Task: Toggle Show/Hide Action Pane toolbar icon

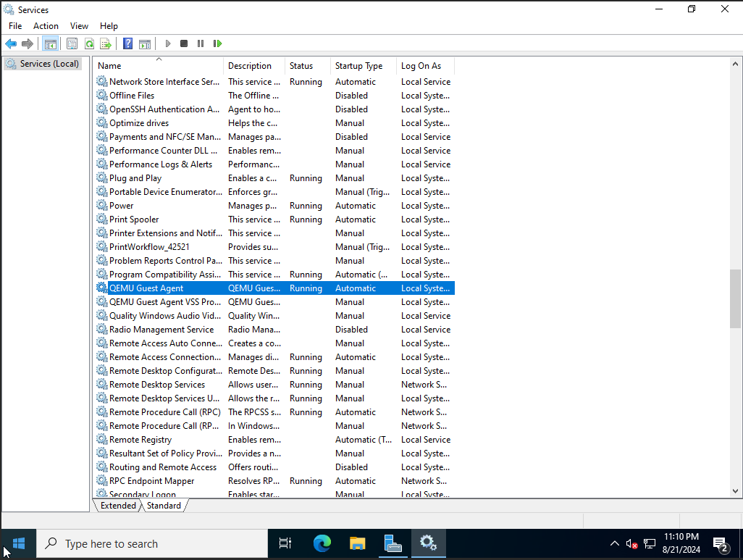Action: [x=145, y=43]
